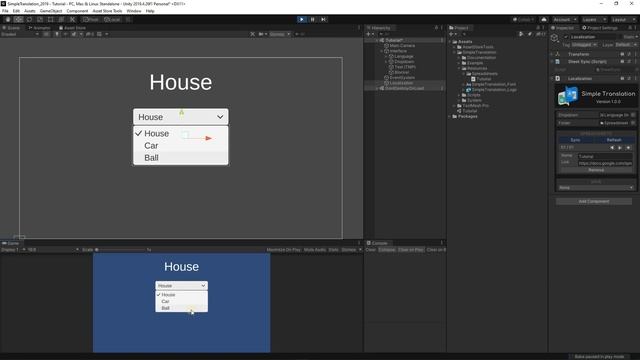Image resolution: width=640 pixels, height=360 pixels.
Task: Open the Layout dropdown
Action: [x=623, y=20]
